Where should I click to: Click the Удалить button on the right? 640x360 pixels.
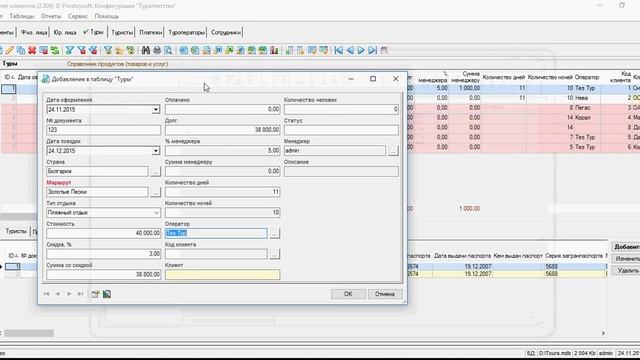click(x=626, y=270)
